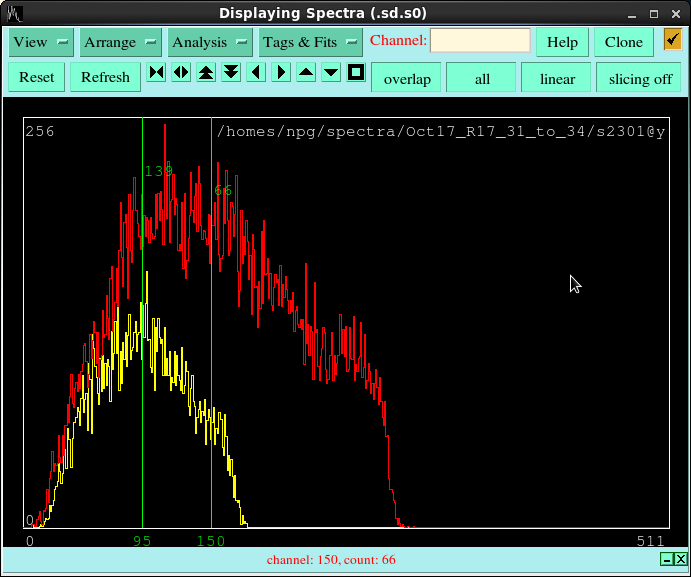The height and width of the screenshot is (577, 691).
Task: Switch the linear scale toggle
Action: (557, 78)
